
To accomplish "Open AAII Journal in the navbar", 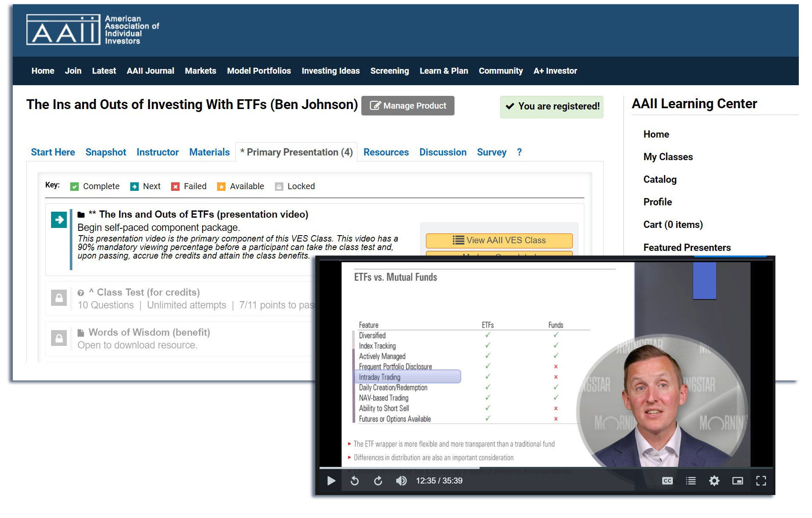I will point(150,71).
